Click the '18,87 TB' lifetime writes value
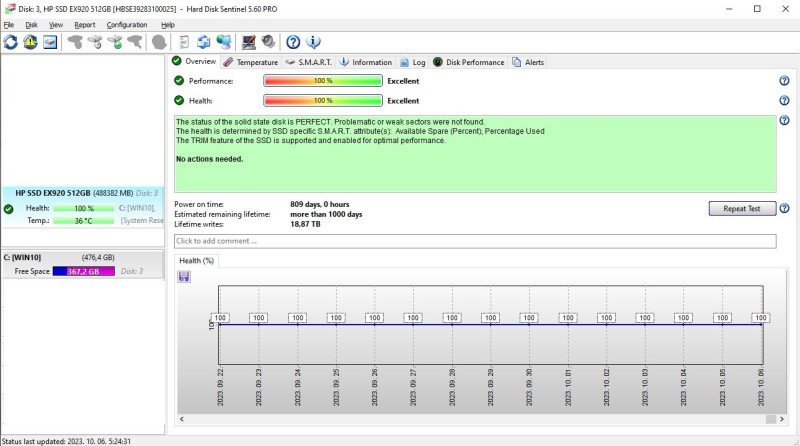800x446 pixels. coord(305,224)
